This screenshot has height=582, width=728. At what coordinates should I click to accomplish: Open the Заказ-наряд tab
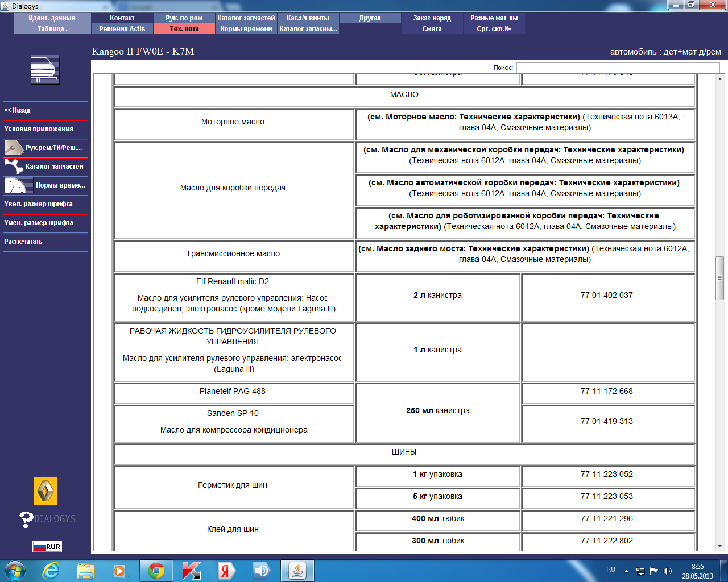point(432,18)
